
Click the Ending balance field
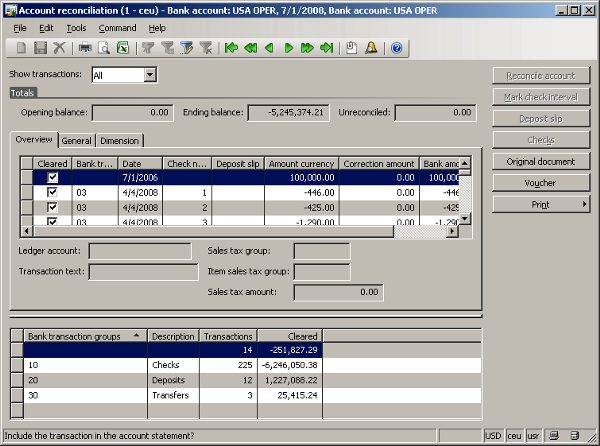(289, 113)
